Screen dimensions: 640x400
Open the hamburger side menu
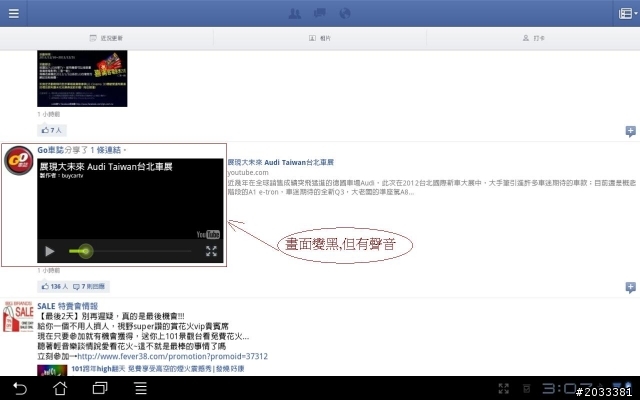[13, 13]
